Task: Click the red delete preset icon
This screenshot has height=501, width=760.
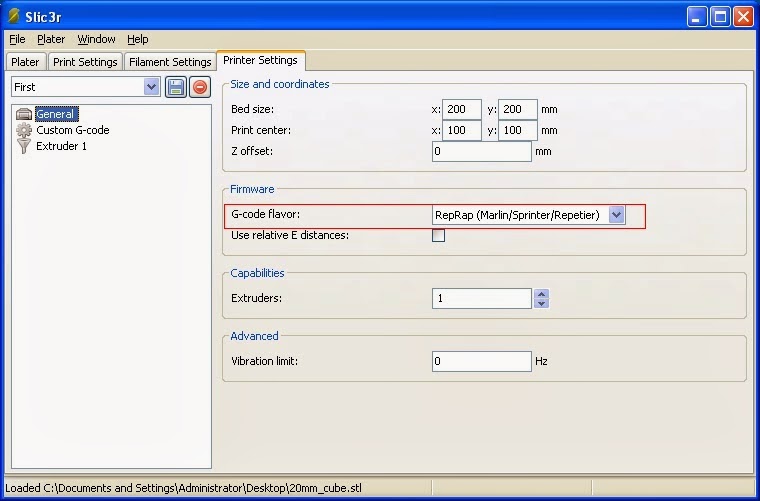Action: tap(200, 87)
